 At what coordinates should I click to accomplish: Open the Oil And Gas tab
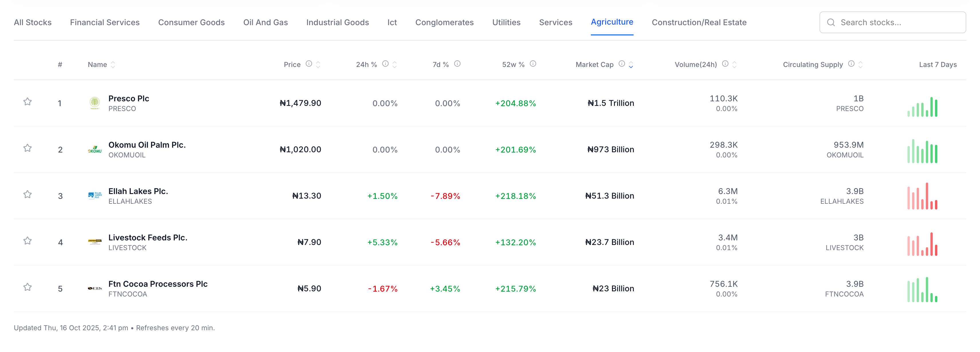[x=265, y=22]
